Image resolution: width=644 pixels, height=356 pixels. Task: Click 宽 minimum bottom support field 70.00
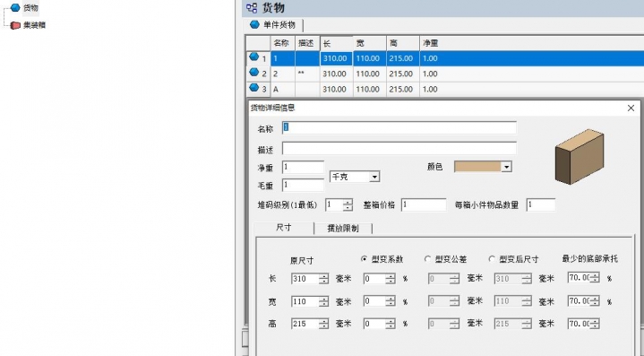pos(584,301)
